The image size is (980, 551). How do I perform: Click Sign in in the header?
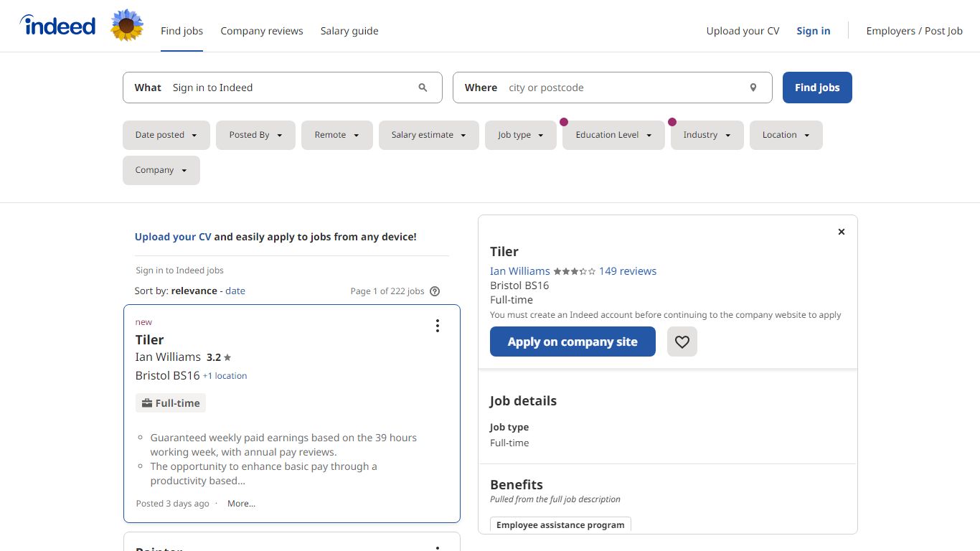click(x=814, y=31)
